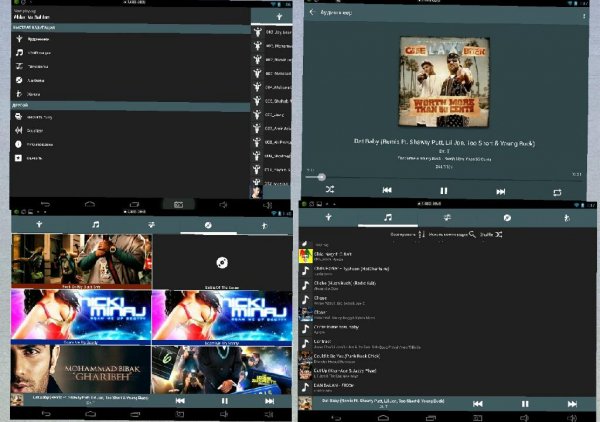Pause from the albums screen mini player
This screenshot has height=422, width=600.
click(x=225, y=401)
